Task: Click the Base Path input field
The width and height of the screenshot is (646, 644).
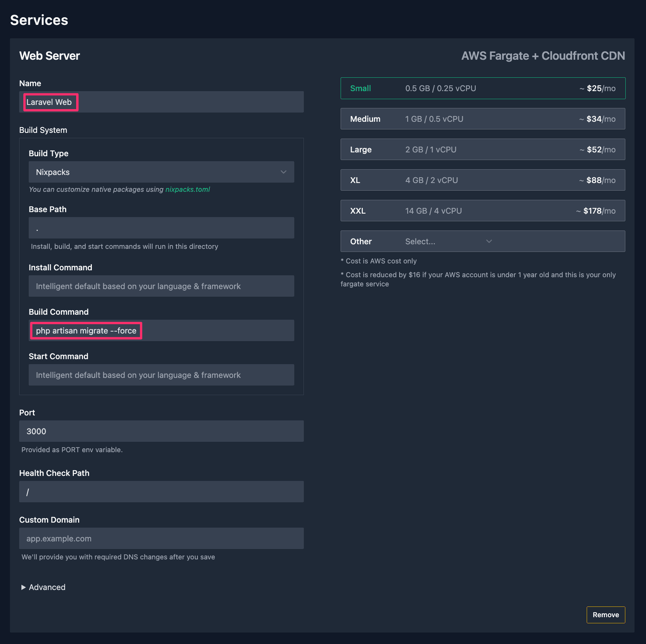Action: tap(161, 228)
